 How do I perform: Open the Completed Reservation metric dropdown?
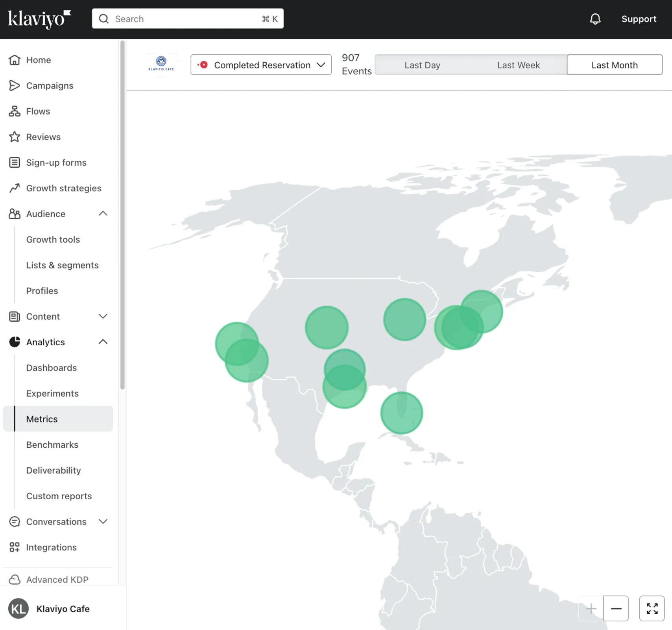[261, 65]
